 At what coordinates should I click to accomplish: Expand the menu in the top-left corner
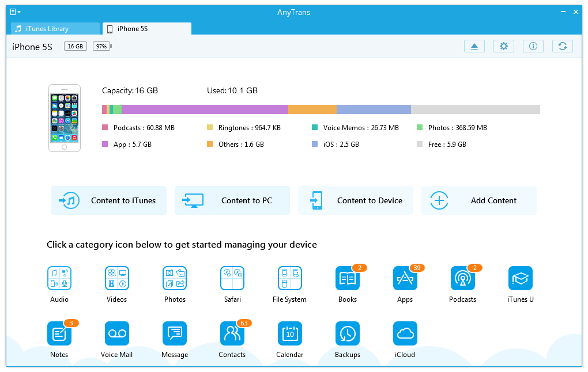click(13, 12)
